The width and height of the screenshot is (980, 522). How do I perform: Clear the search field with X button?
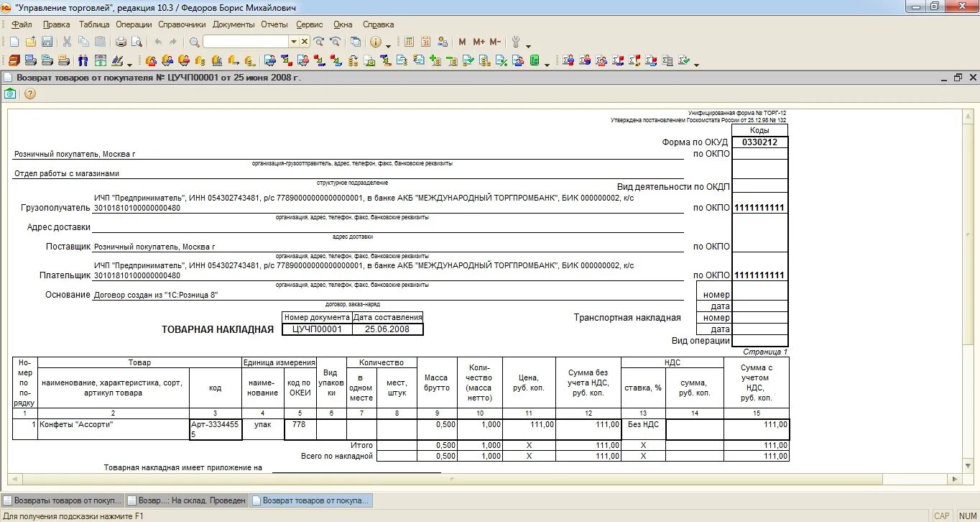(305, 42)
